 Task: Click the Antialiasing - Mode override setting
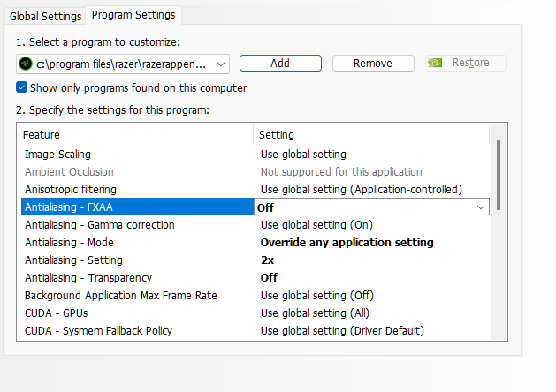coord(347,243)
